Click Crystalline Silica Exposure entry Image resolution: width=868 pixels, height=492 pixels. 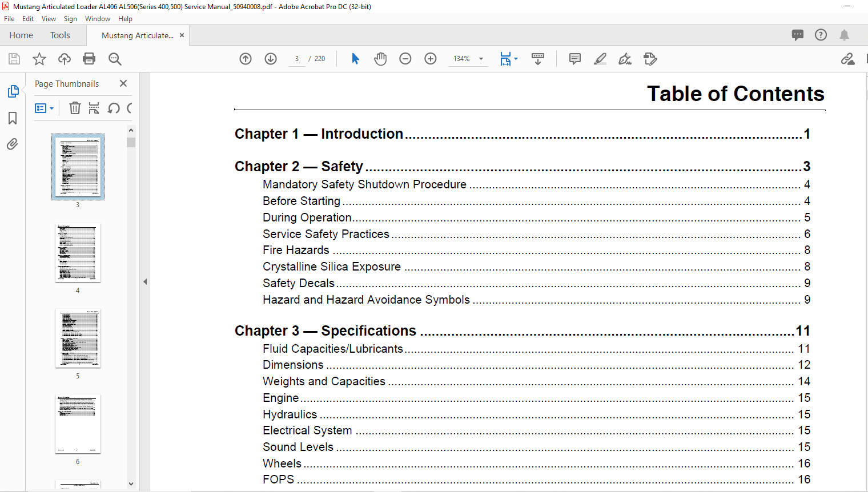point(536,267)
